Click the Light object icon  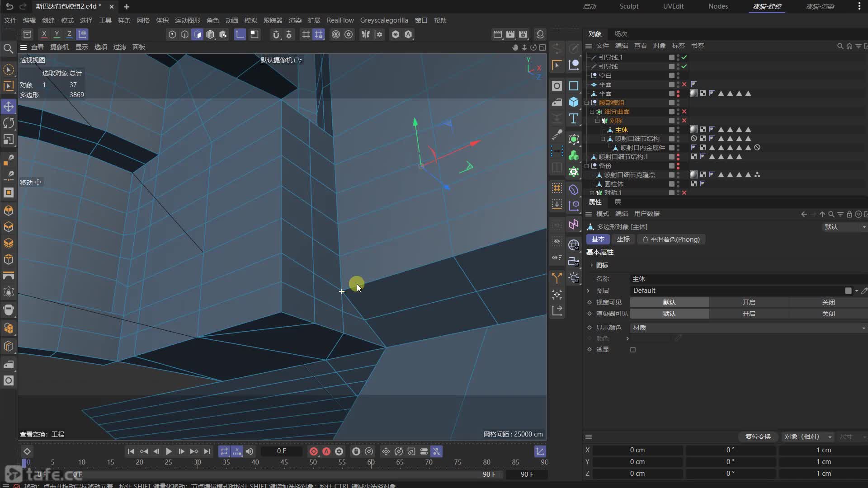(x=574, y=278)
